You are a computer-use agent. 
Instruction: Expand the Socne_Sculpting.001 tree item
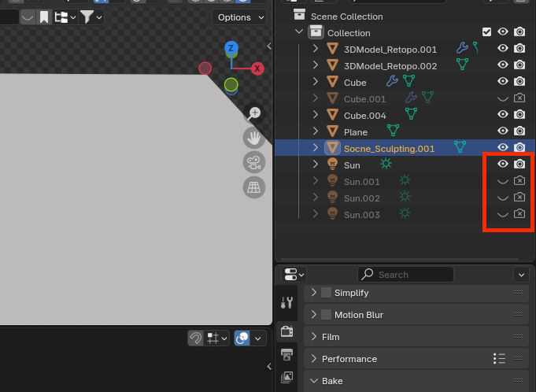coord(315,147)
